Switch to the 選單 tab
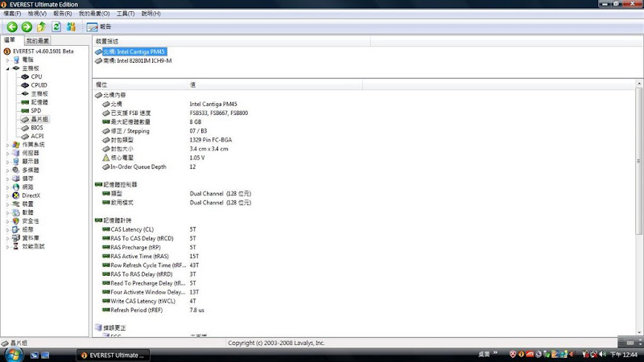The width and height of the screenshot is (644, 362). [x=10, y=40]
